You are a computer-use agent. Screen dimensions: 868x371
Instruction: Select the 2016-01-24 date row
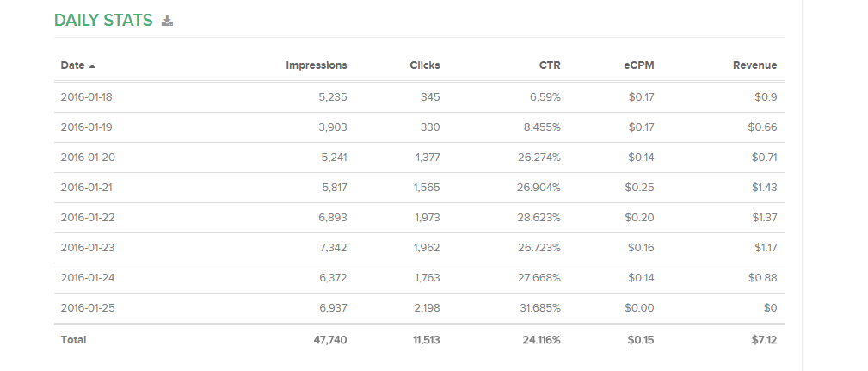pyautogui.click(x=86, y=278)
